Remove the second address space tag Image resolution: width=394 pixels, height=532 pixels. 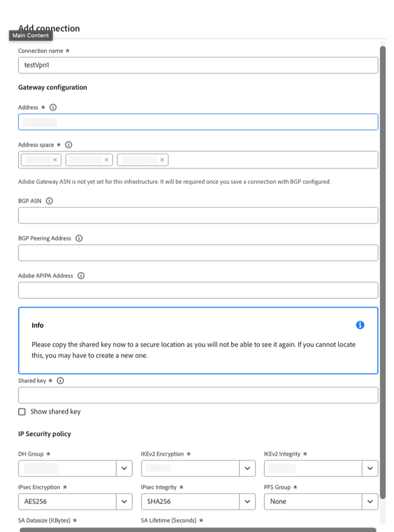(107, 160)
